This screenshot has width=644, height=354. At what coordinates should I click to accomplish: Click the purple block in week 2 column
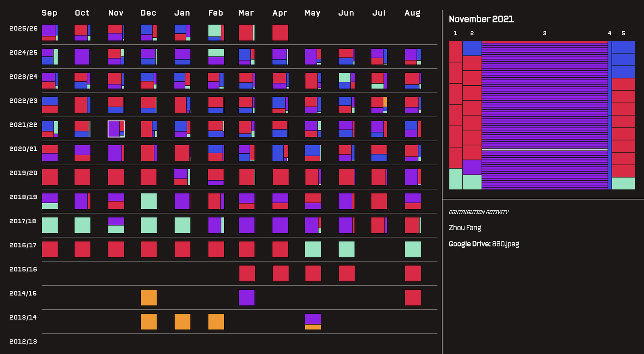point(472,167)
